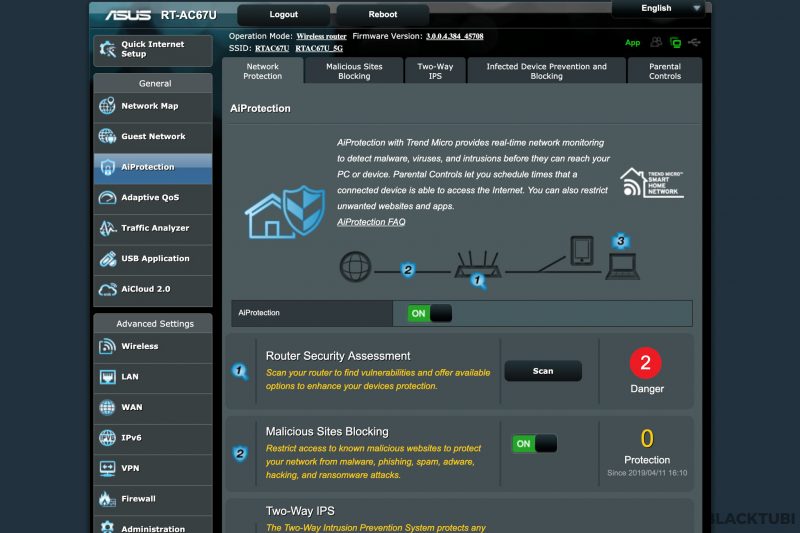Open the AiCloud 2.0 menu item

(153, 289)
